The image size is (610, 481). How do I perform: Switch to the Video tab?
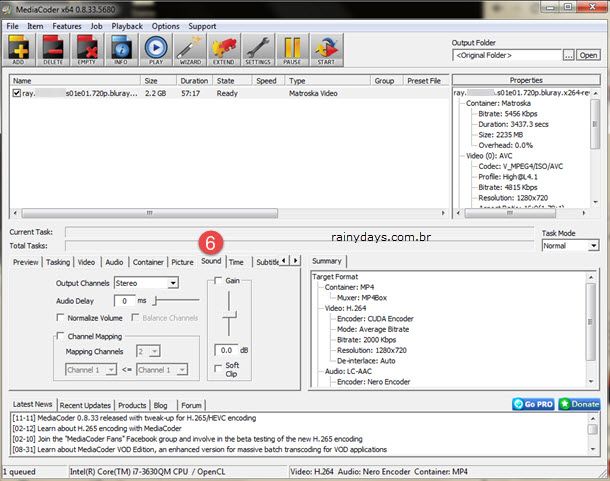[x=86, y=262]
